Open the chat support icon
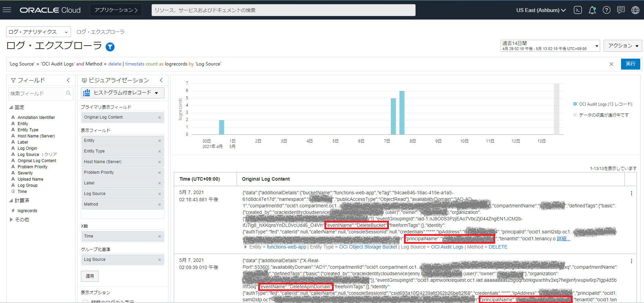 621,10
